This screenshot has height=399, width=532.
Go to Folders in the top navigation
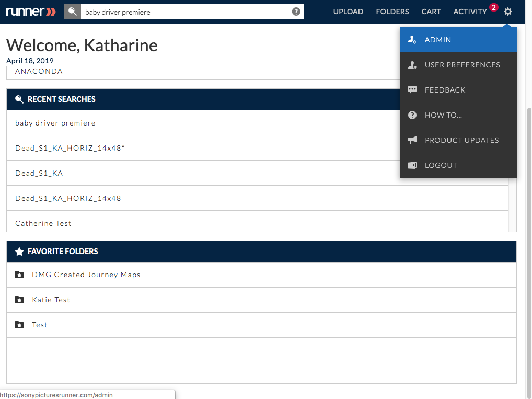click(392, 12)
